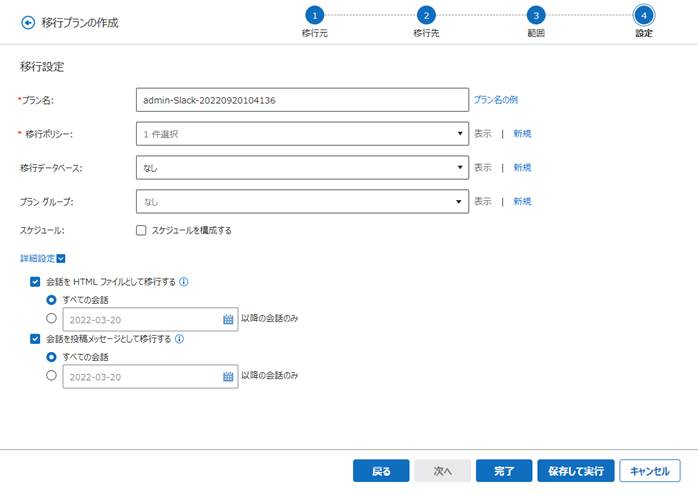
Task: Go to step 3 範囲 circle
Action: tap(536, 16)
